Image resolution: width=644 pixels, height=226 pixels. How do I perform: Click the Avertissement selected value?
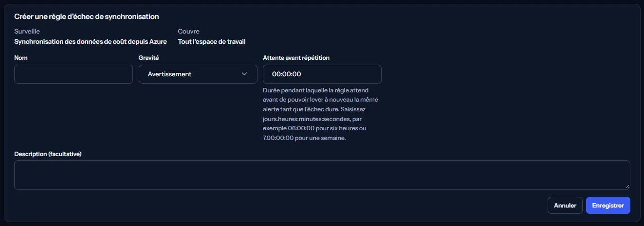(169, 74)
